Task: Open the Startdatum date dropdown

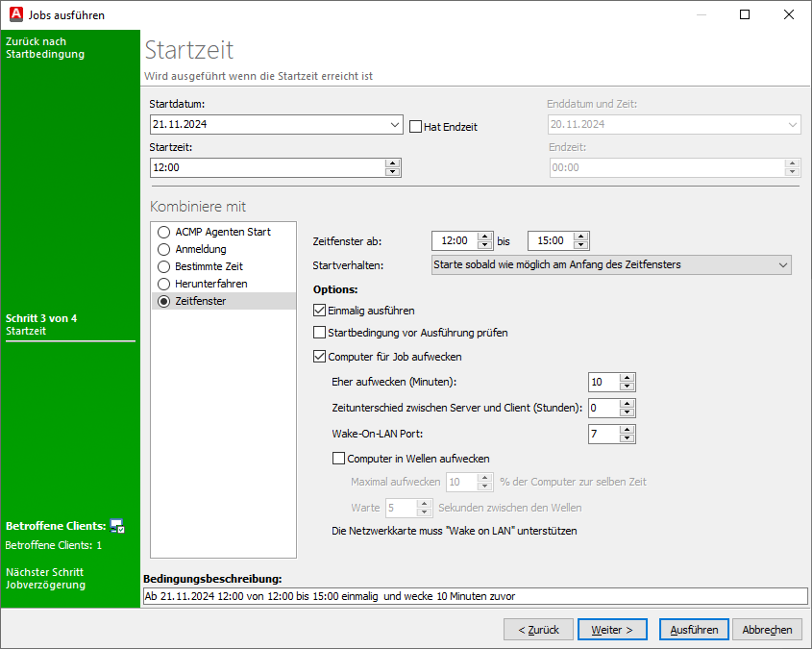Action: (x=395, y=125)
